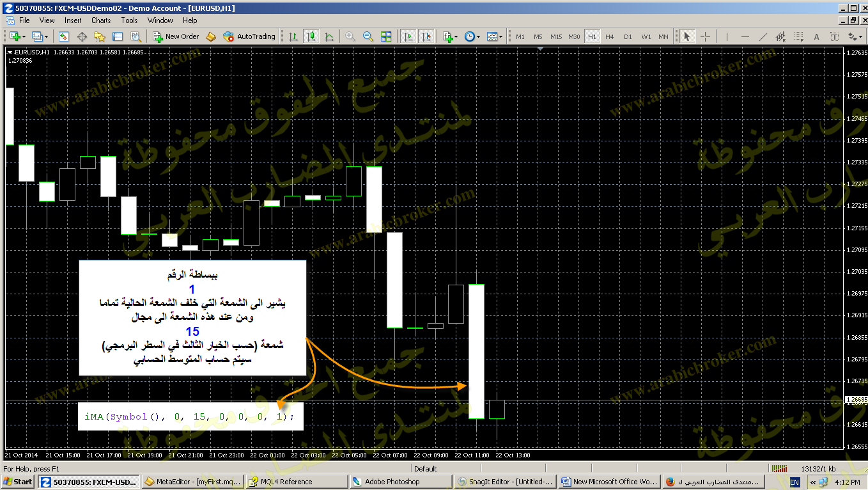Switch timeframe to M1
The height and width of the screenshot is (490, 868).
point(520,36)
